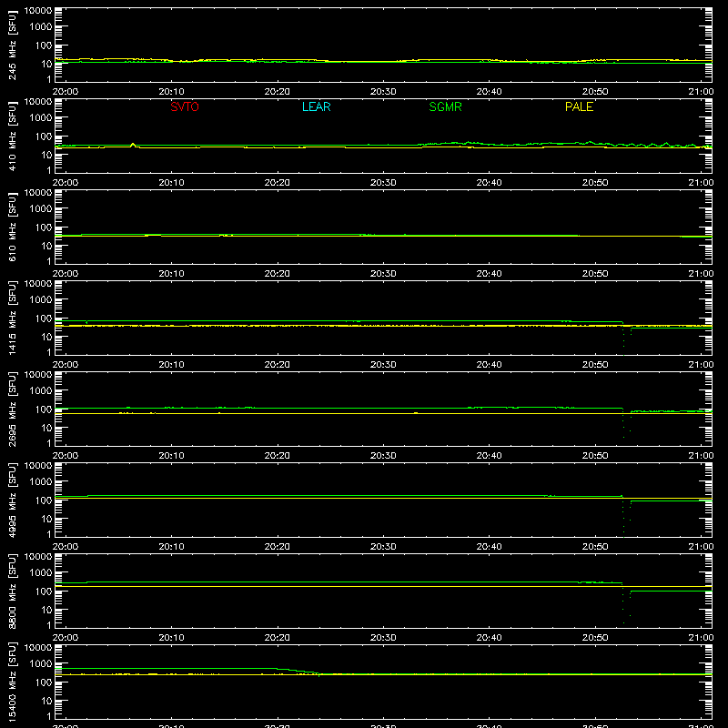Viewport: 728px width, 728px height.
Task: Click the cyan LEAR station legend label
Action: [x=316, y=106]
